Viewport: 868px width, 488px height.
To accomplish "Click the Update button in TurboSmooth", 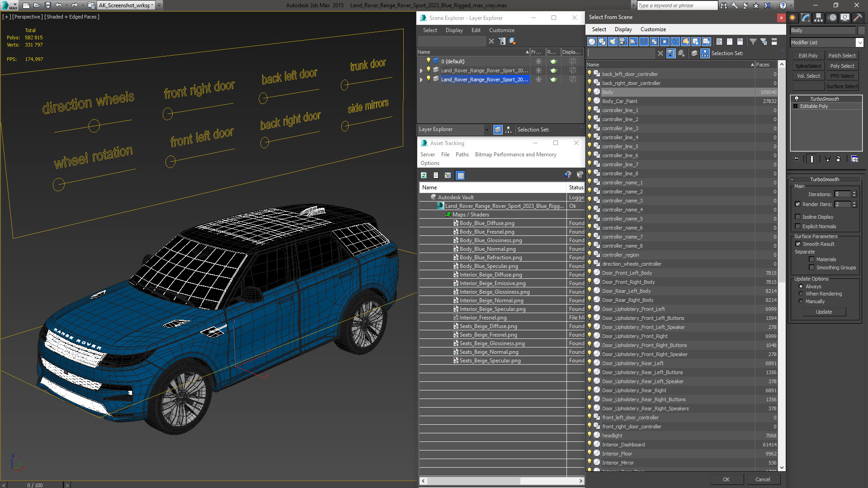I will [824, 312].
